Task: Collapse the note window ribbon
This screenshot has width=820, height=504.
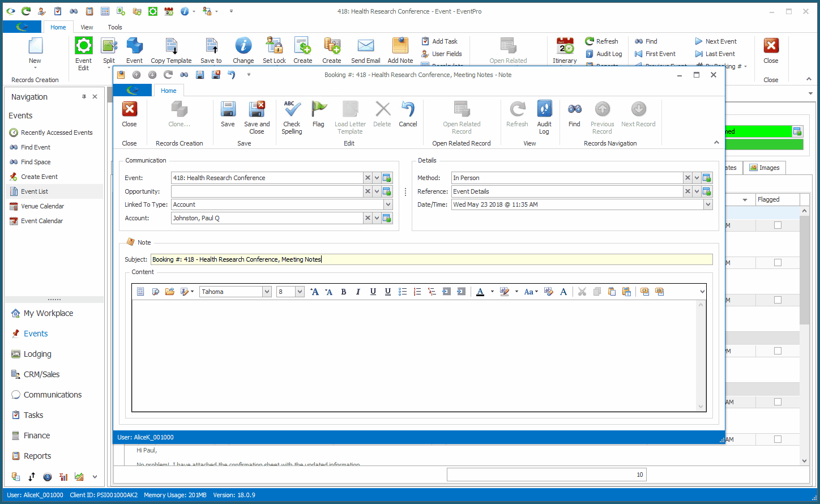Action: pyautogui.click(x=716, y=143)
